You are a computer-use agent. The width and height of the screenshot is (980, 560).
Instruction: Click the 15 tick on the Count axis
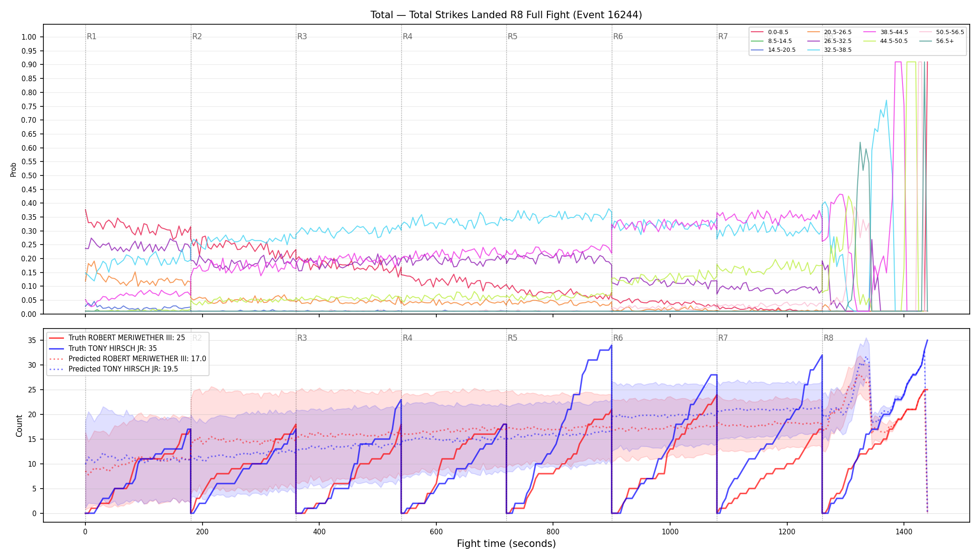coord(32,440)
